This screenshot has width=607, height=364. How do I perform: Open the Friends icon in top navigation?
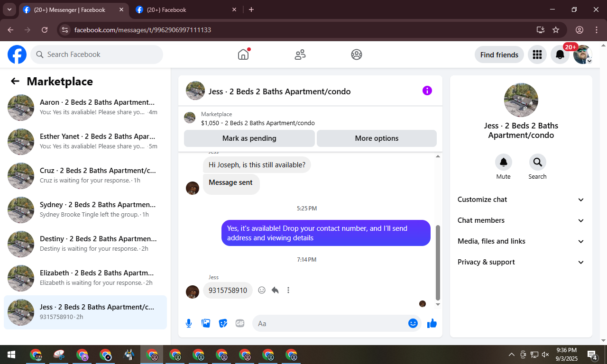pos(300,55)
